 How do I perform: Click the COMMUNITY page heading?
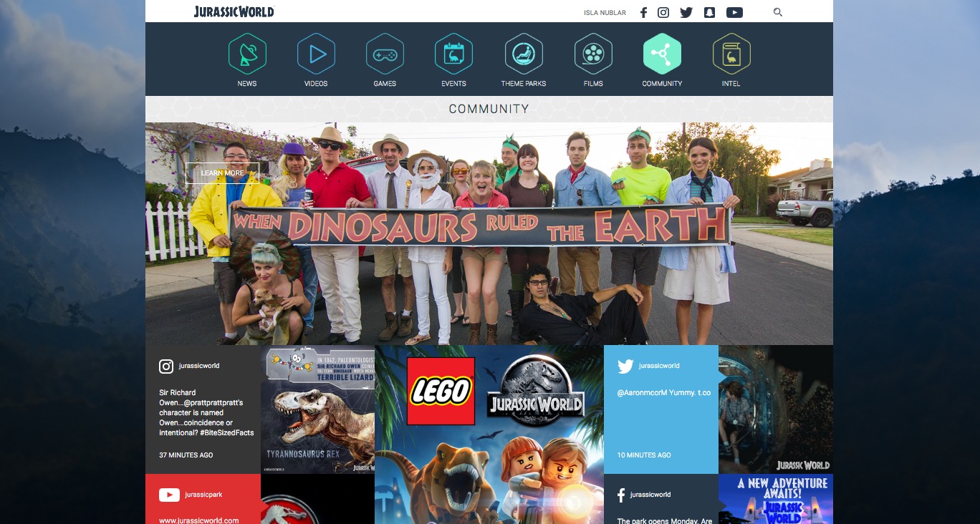489,109
